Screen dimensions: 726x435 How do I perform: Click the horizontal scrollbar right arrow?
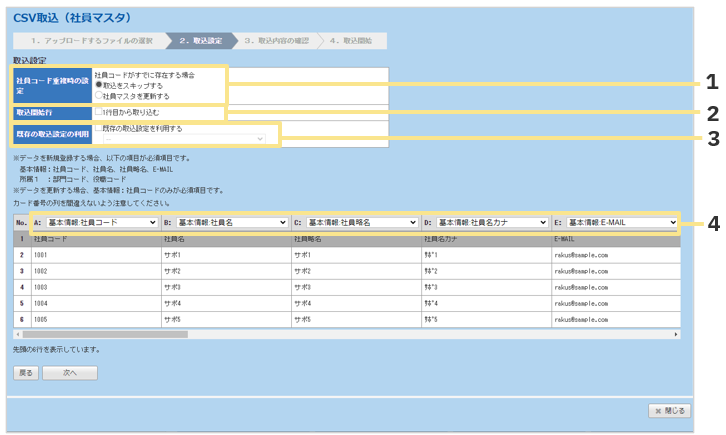click(676, 334)
